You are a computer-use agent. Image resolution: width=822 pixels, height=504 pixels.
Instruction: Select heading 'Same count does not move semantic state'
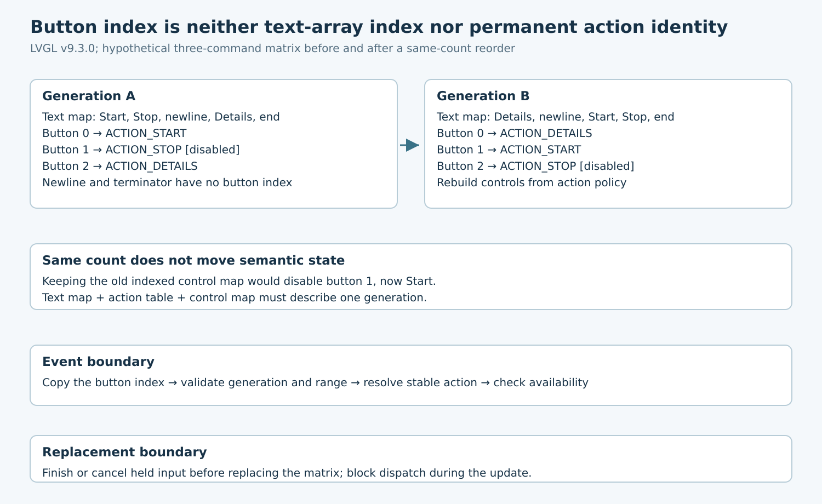[193, 260]
